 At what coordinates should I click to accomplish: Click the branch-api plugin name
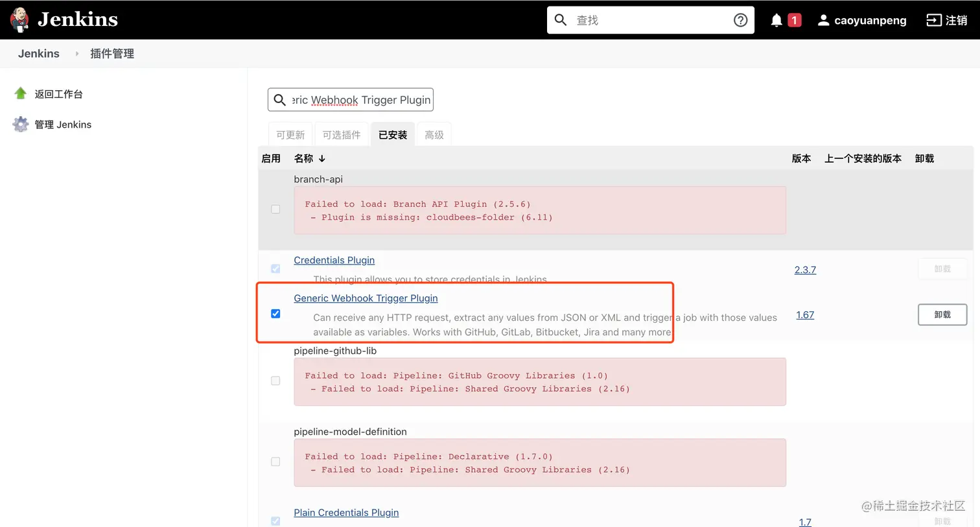318,179
